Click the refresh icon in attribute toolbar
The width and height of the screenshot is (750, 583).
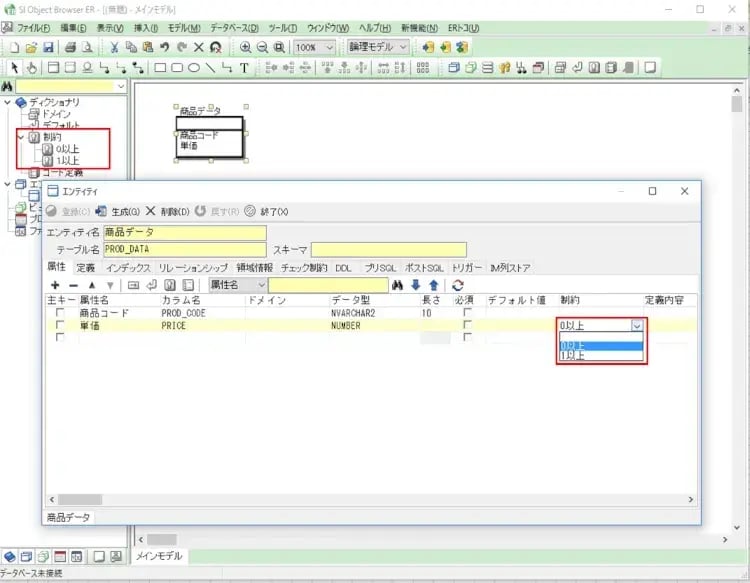pyautogui.click(x=457, y=285)
